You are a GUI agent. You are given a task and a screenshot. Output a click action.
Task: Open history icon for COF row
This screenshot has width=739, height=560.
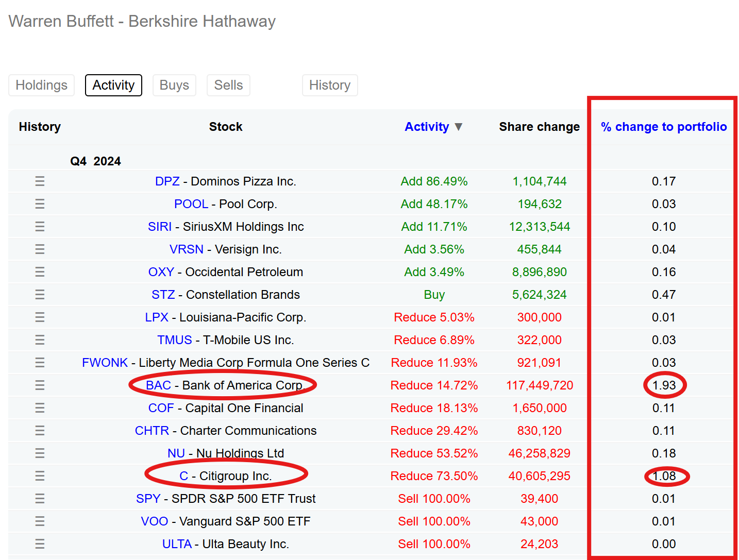tap(40, 408)
